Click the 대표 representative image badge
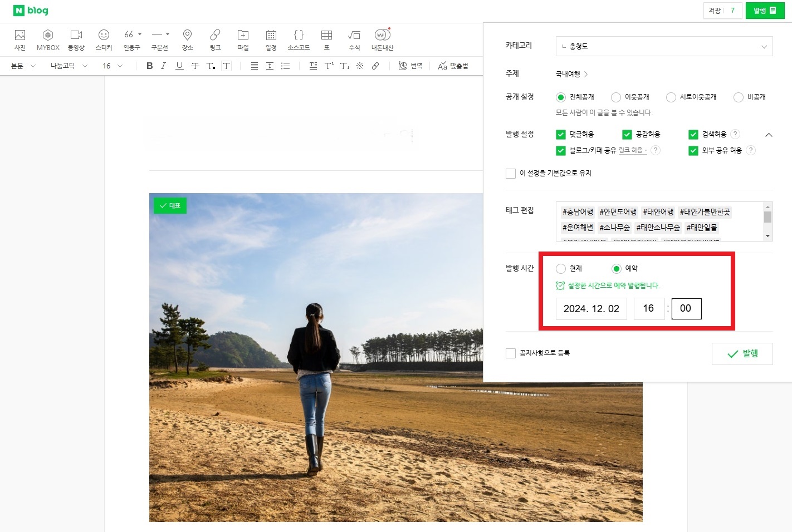 [170, 205]
